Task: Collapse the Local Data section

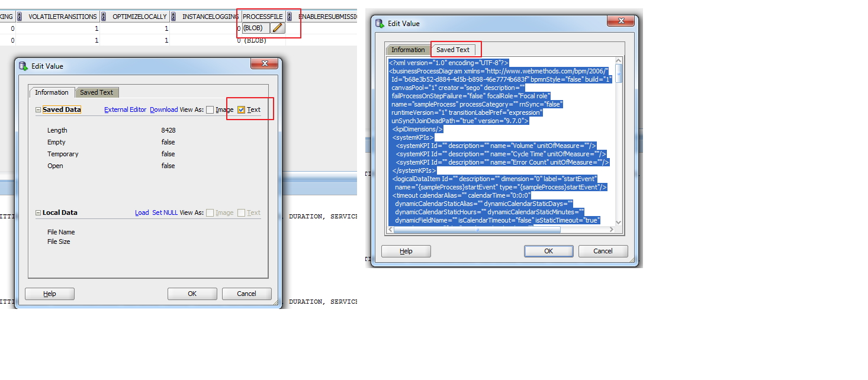Action: pos(38,212)
